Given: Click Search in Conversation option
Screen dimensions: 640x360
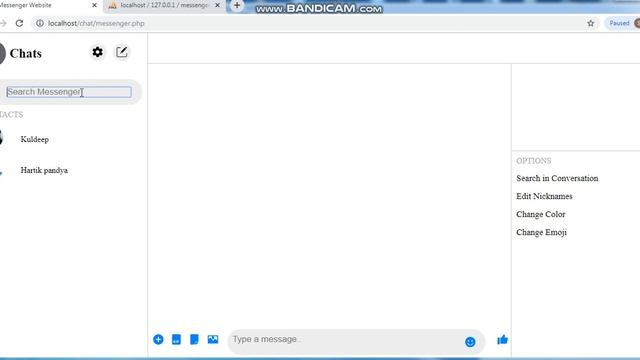Looking at the screenshot, I should point(557,178).
